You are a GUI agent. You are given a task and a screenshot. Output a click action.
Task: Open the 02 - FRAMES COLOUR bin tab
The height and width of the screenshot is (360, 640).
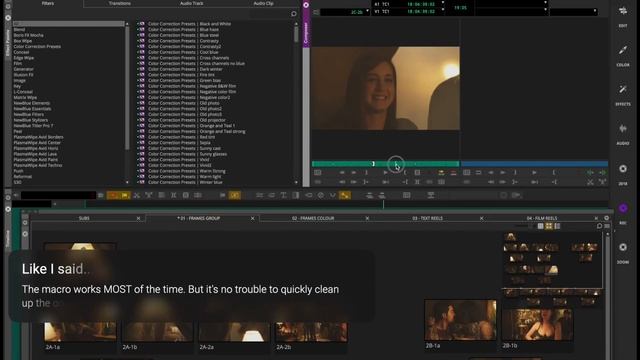click(313, 218)
